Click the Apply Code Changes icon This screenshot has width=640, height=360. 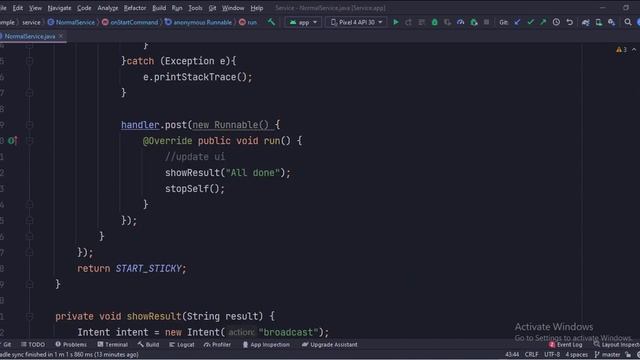[x=422, y=22]
